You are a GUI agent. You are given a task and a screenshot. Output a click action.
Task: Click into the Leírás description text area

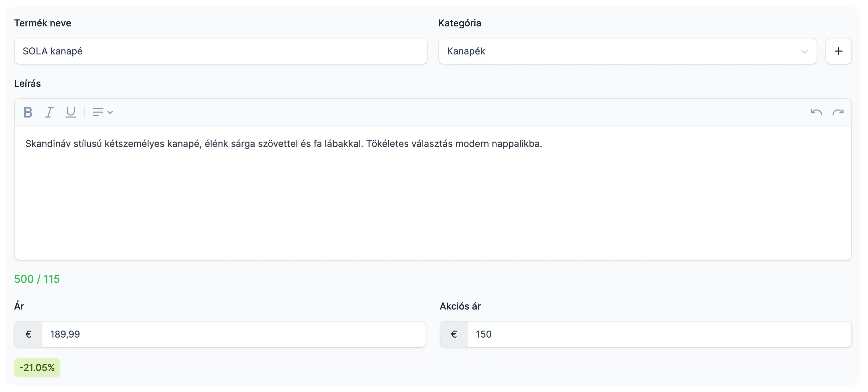tap(433, 193)
